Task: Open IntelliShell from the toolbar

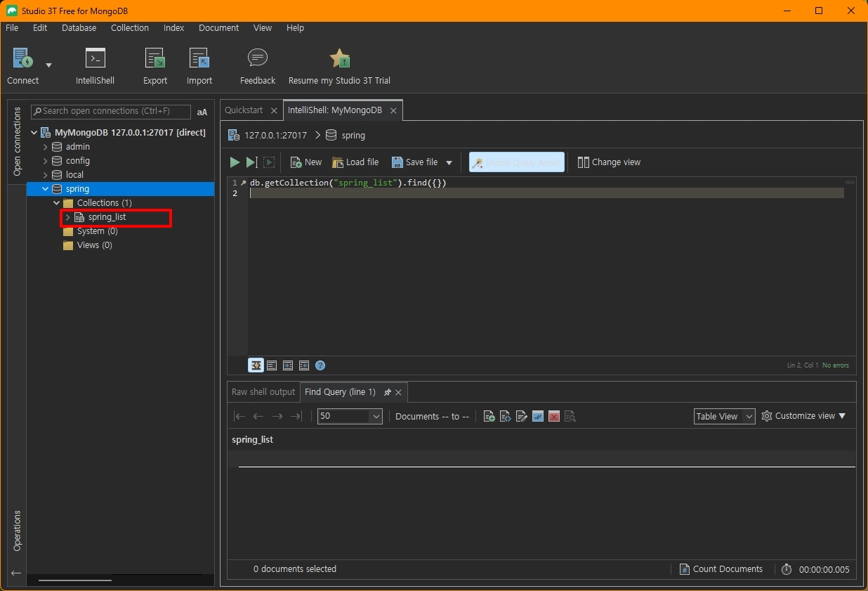Action: click(x=95, y=58)
